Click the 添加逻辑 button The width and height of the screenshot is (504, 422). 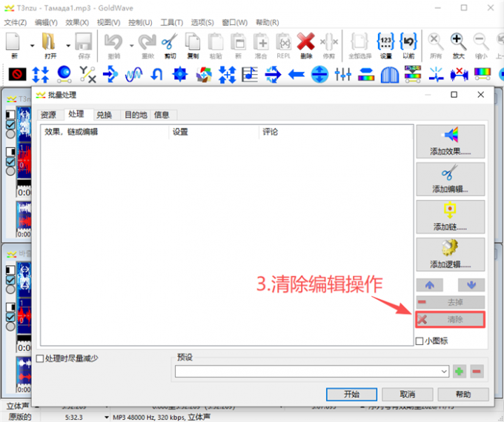tap(451, 255)
